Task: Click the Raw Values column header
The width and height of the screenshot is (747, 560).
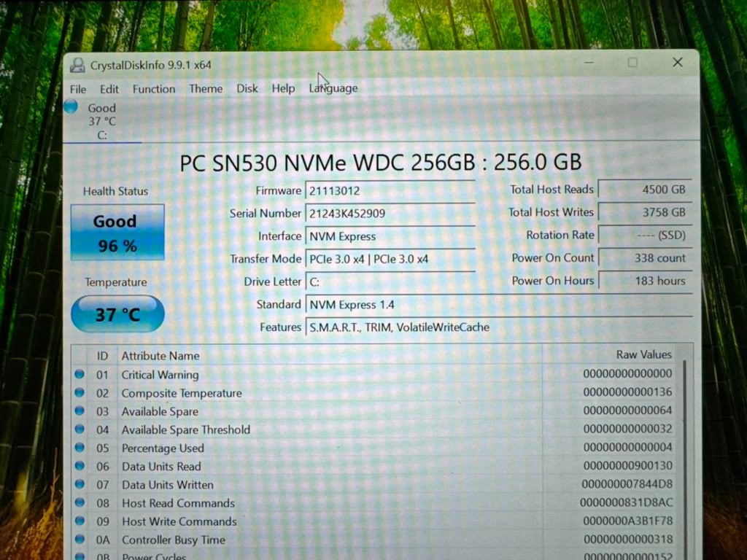Action: [610, 355]
